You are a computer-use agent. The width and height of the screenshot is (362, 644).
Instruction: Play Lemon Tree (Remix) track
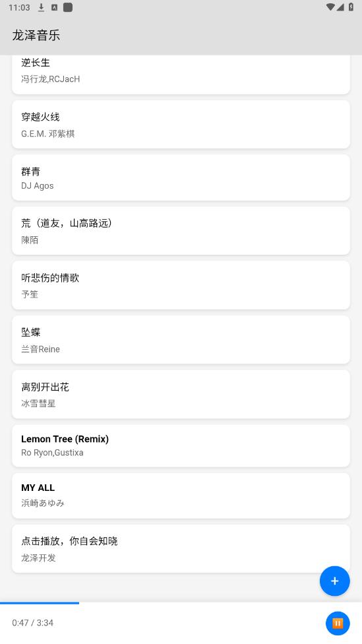[x=181, y=445]
